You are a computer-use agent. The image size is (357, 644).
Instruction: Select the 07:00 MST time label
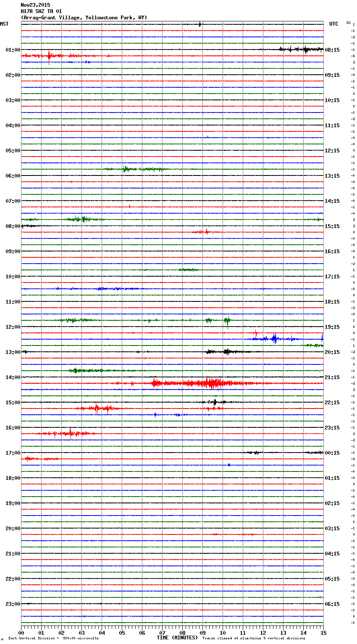pyautogui.click(x=13, y=201)
